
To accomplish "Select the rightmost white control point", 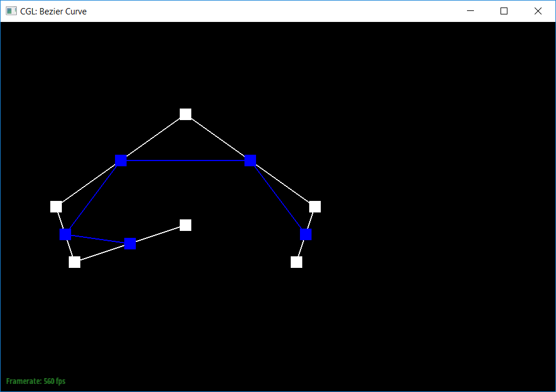I will click(315, 207).
